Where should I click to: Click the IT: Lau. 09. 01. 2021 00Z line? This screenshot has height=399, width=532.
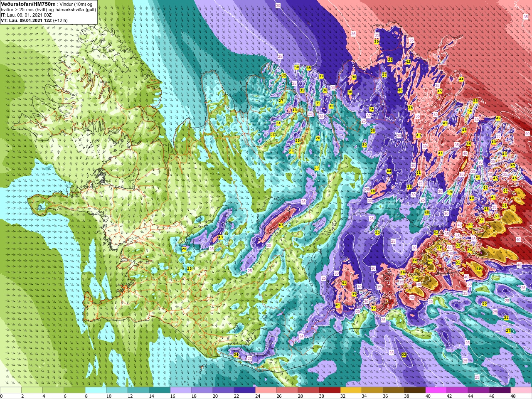27,15
